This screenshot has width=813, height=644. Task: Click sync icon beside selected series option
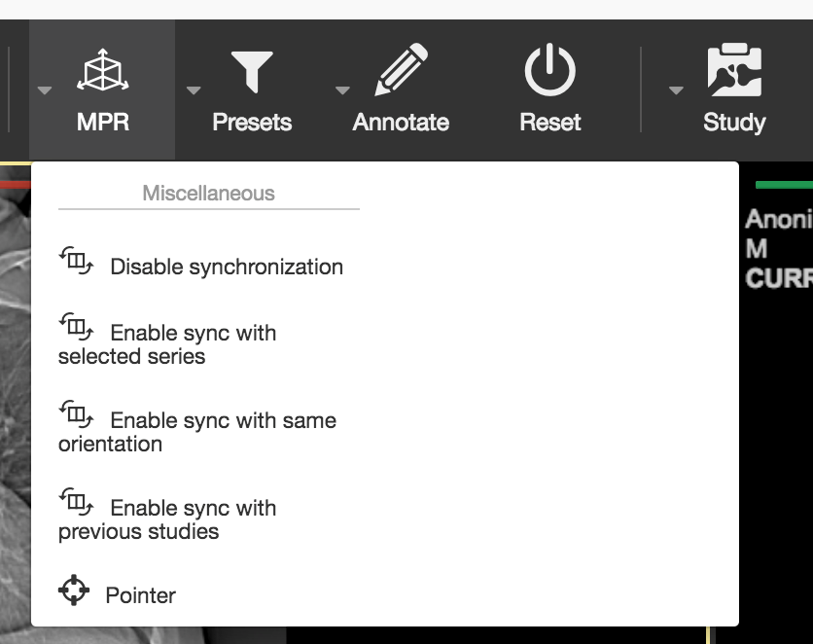76,326
